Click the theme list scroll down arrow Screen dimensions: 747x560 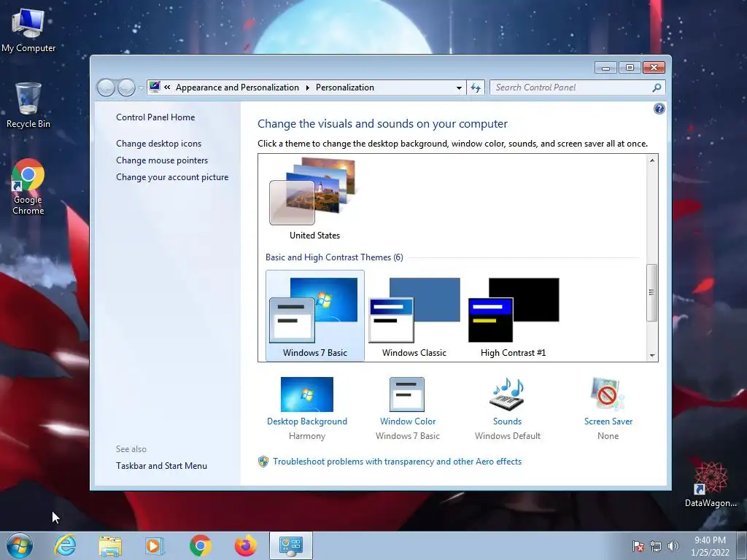pos(652,355)
